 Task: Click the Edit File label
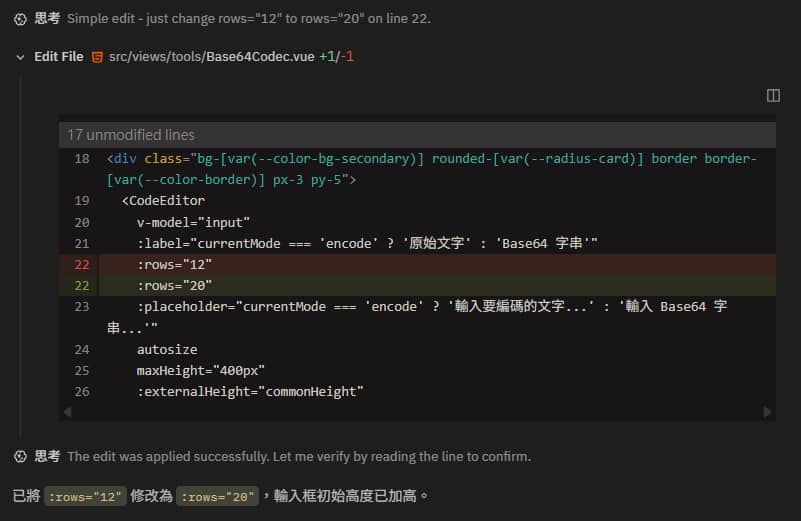click(59, 57)
